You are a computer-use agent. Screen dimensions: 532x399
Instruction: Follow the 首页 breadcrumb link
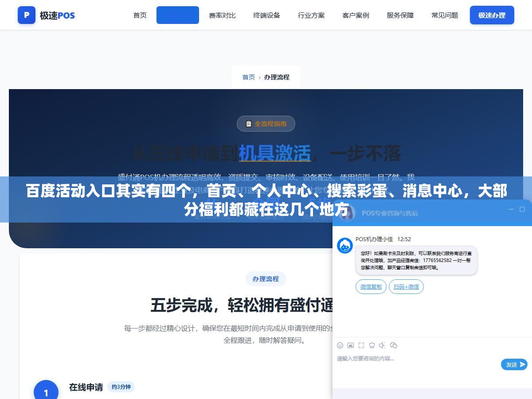tap(249, 77)
